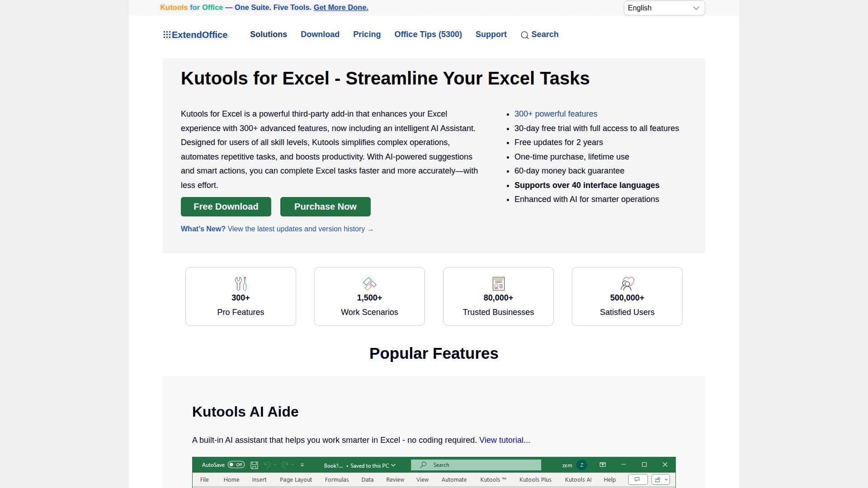Viewport: 868px width, 488px height.
Task: Click 'Free updates for 2 years' text
Action: pos(558,142)
